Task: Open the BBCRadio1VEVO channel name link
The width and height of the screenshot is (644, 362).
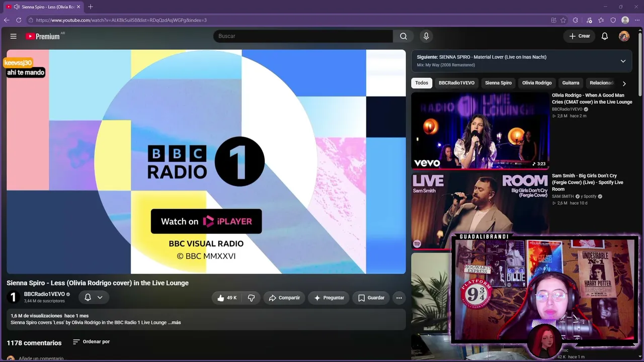Action: pos(44,294)
